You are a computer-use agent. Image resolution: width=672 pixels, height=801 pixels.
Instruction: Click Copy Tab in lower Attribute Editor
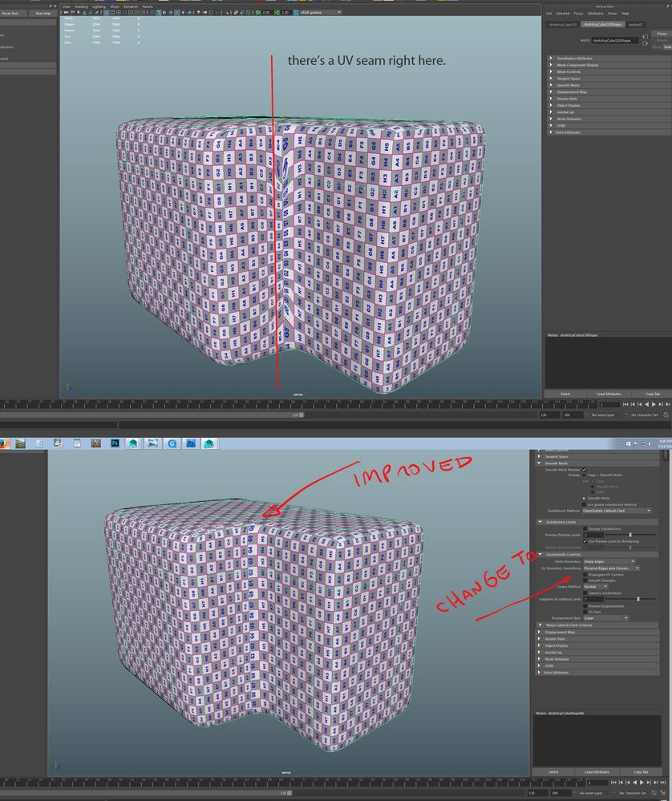(x=641, y=772)
